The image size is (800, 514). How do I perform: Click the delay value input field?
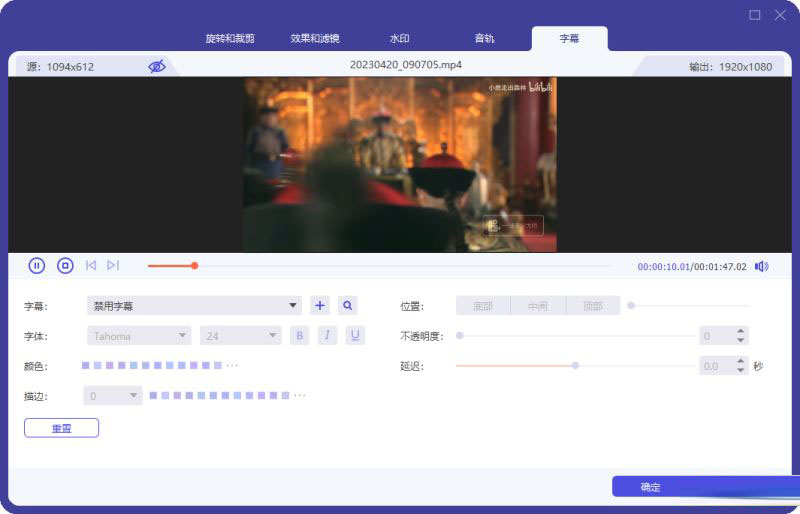click(x=717, y=366)
